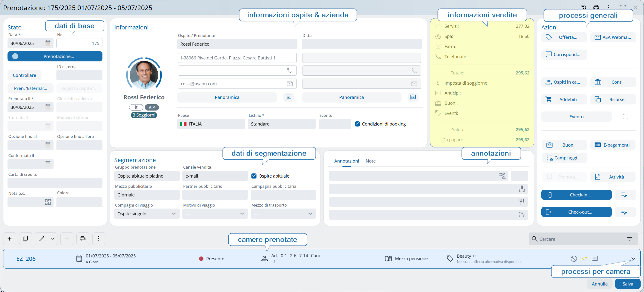This screenshot has height=292, width=644.
Task: Click the filter icon in Cercare box
Action: click(629, 239)
